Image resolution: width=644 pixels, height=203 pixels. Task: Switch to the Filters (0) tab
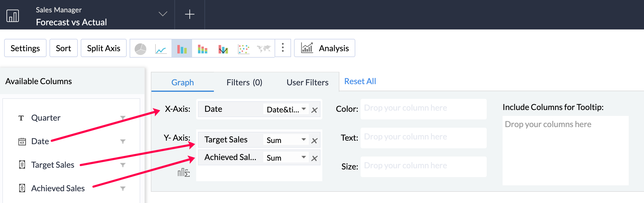[x=244, y=82]
